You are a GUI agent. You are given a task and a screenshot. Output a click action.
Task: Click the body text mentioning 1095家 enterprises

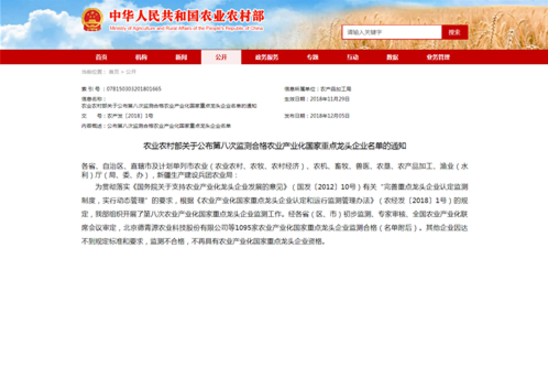click(275, 228)
